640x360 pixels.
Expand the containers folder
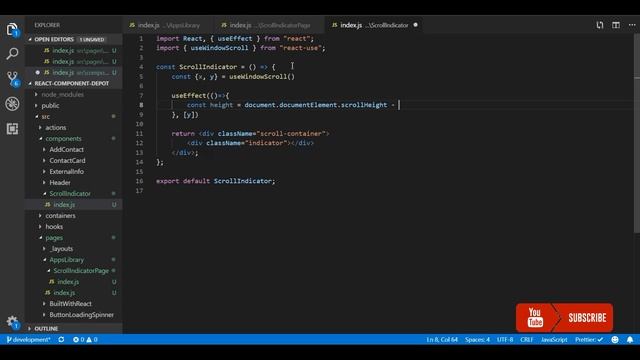[x=73, y=216]
